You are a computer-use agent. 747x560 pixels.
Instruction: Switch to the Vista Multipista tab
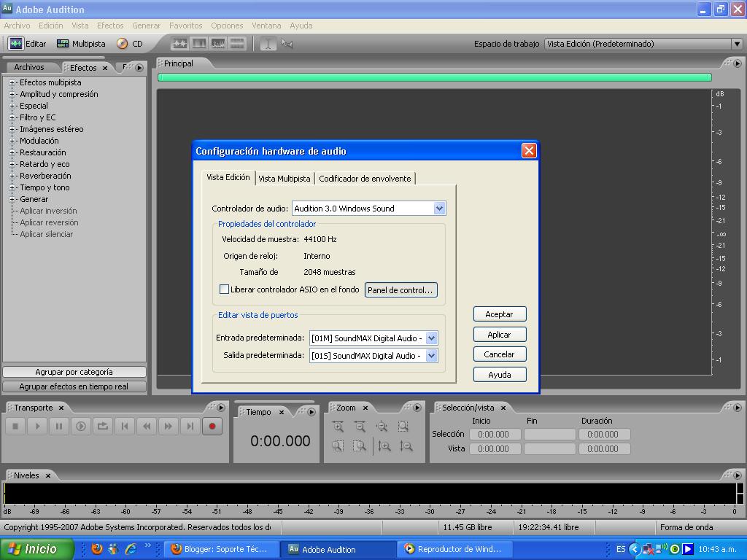(285, 179)
